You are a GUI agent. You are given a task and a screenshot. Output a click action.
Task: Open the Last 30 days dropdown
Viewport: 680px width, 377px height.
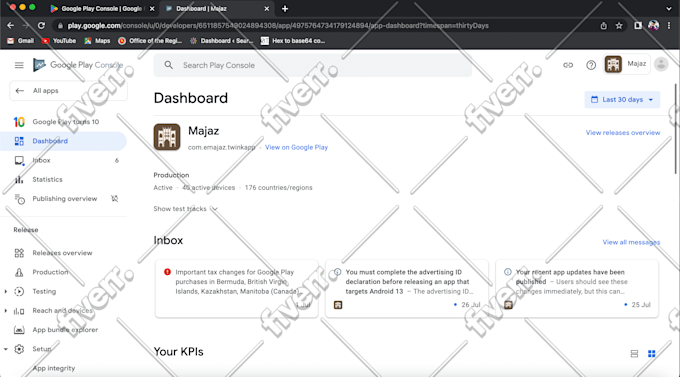coord(622,99)
